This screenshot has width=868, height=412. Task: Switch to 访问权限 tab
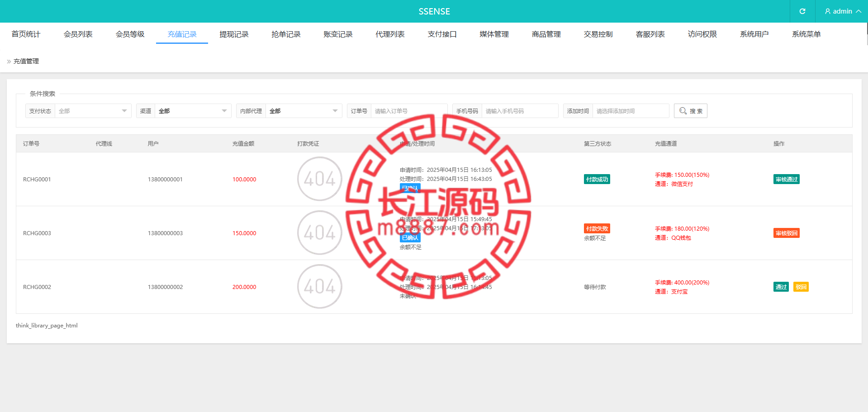click(702, 34)
